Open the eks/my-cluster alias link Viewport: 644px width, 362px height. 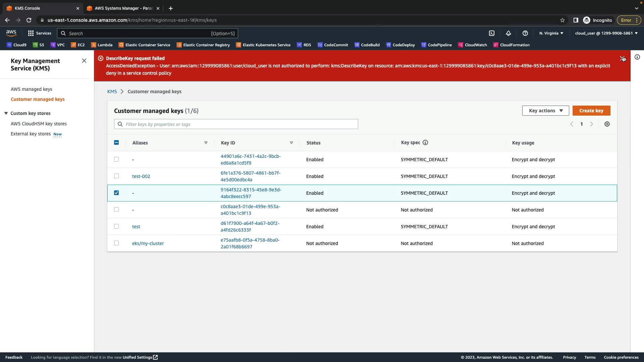click(148, 244)
